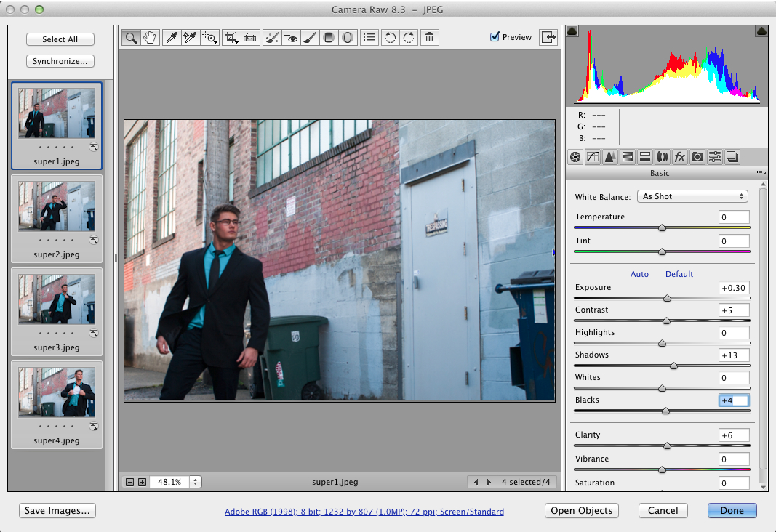776x532 pixels.
Task: Click the Adobe RGB workflow options link
Action: tap(364, 512)
